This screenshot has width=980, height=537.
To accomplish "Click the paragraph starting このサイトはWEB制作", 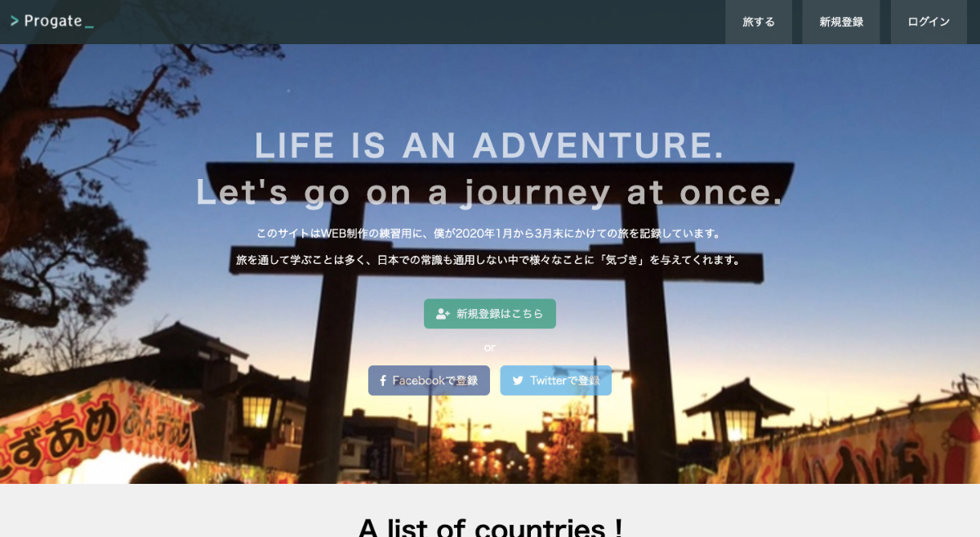I will tap(489, 234).
